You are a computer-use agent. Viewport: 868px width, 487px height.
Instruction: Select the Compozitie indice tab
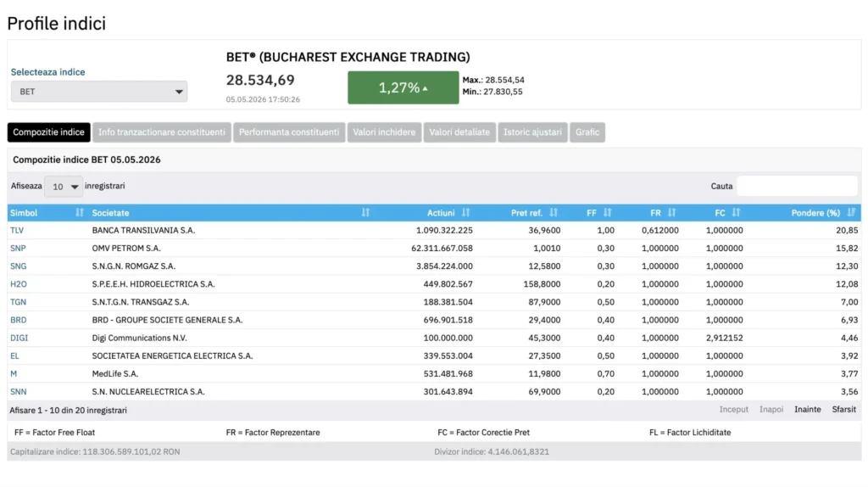[x=48, y=132]
